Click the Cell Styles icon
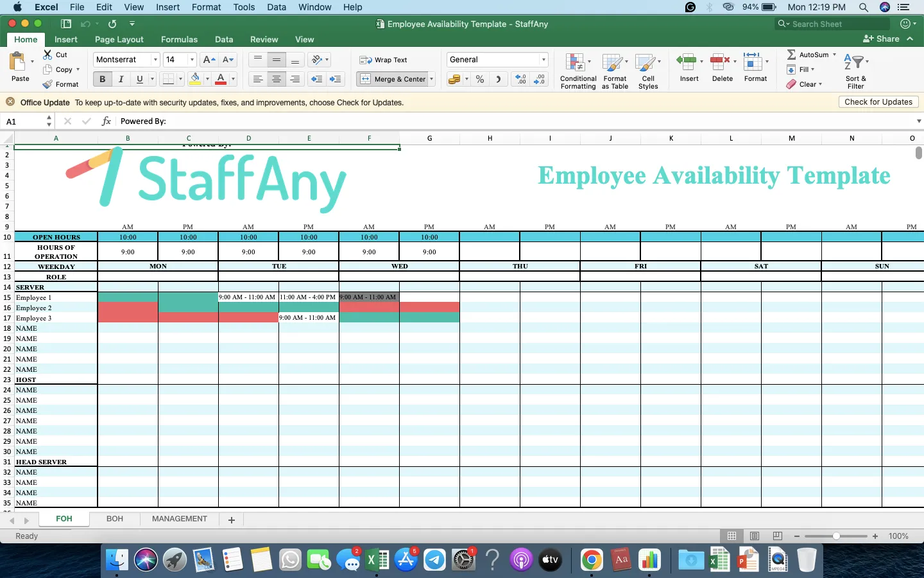Viewport: 924px width, 578px height. [x=646, y=62]
